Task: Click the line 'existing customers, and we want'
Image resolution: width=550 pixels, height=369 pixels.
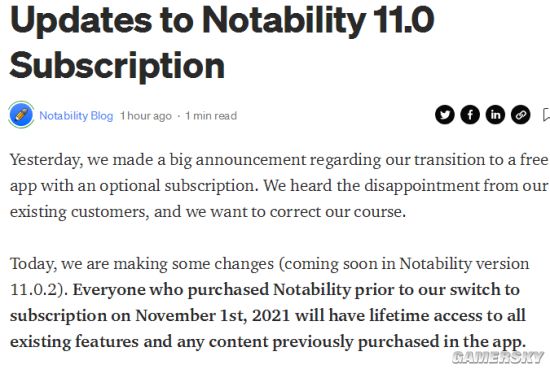Action: point(208,213)
